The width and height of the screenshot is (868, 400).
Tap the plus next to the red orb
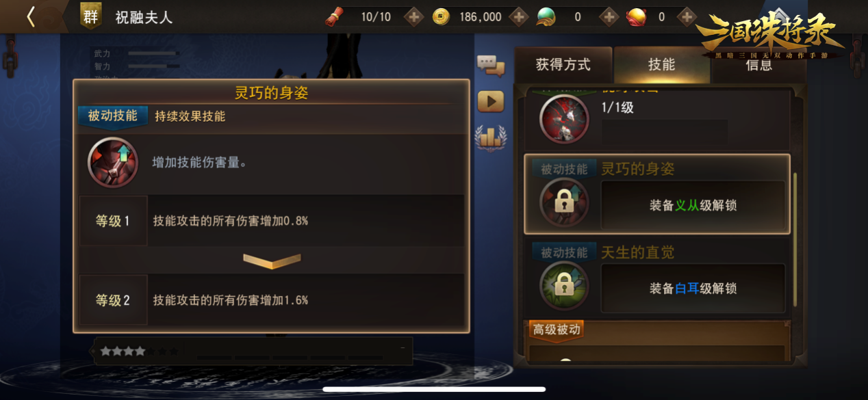pyautogui.click(x=687, y=17)
